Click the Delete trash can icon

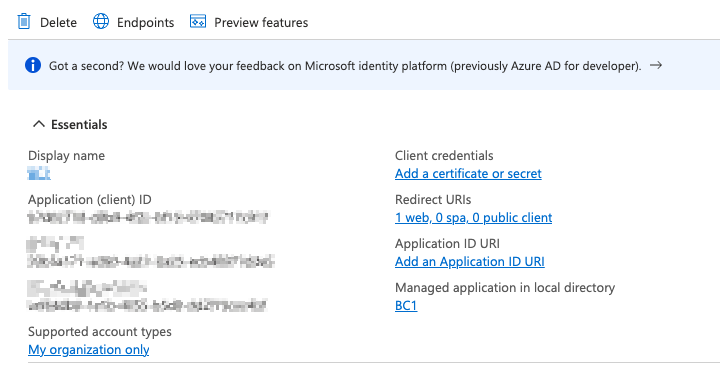(24, 22)
